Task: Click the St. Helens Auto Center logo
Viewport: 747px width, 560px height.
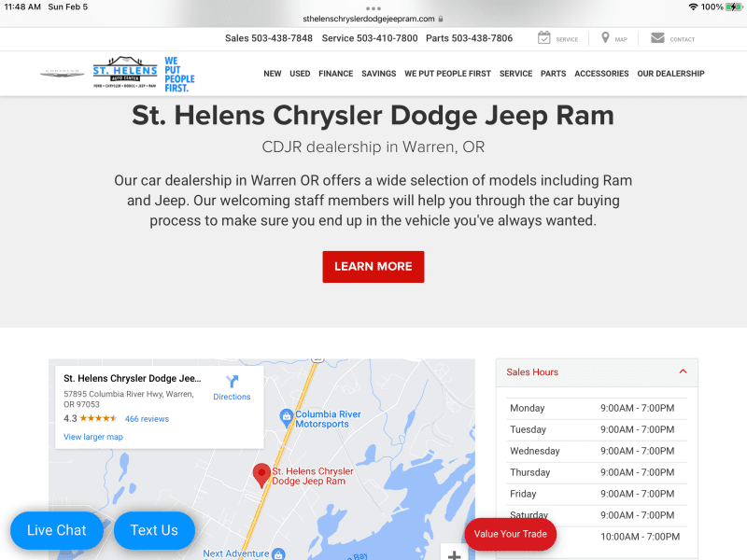Action: tap(125, 72)
